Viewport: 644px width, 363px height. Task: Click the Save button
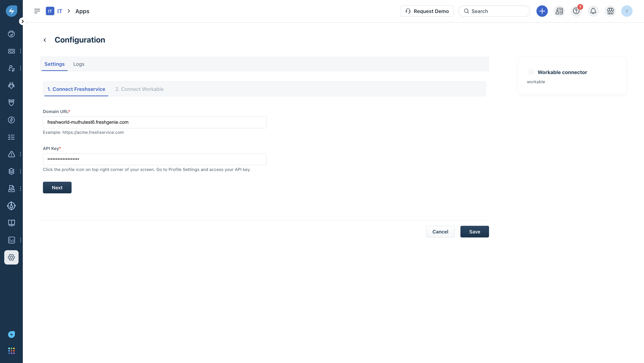click(474, 232)
